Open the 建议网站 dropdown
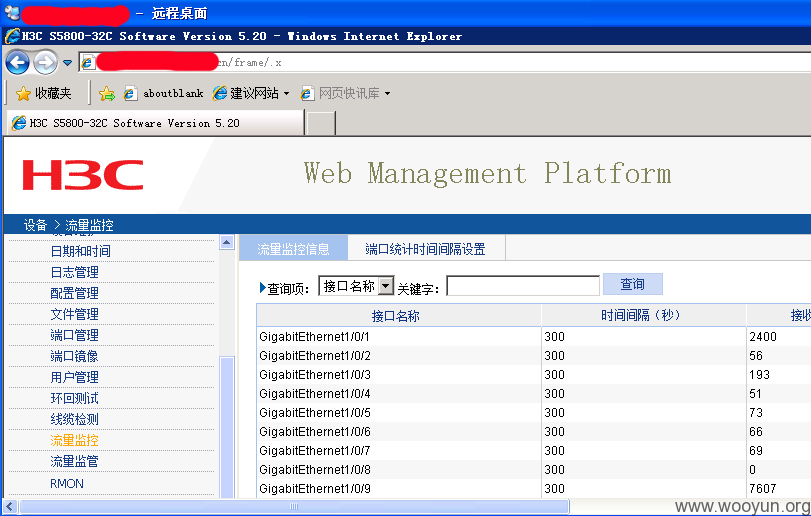 [251, 93]
